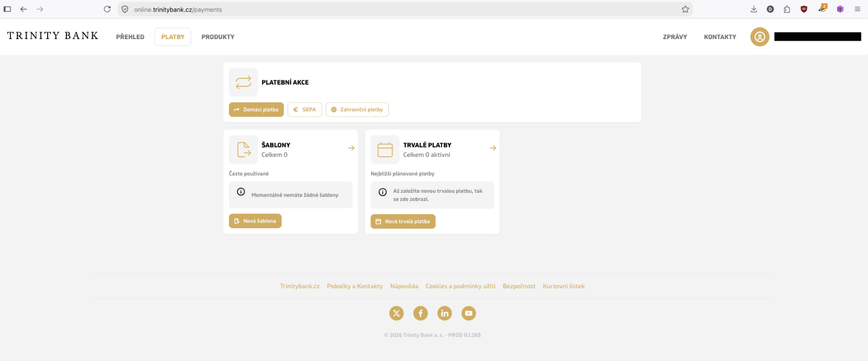The height and width of the screenshot is (361, 868).
Task: Click the Platební akce transfer arrows icon
Action: click(x=244, y=82)
